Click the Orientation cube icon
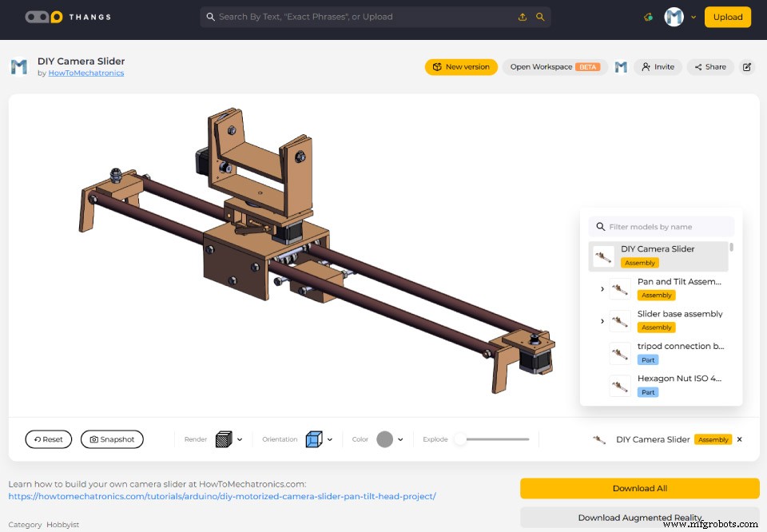The width and height of the screenshot is (767, 532). (314, 439)
